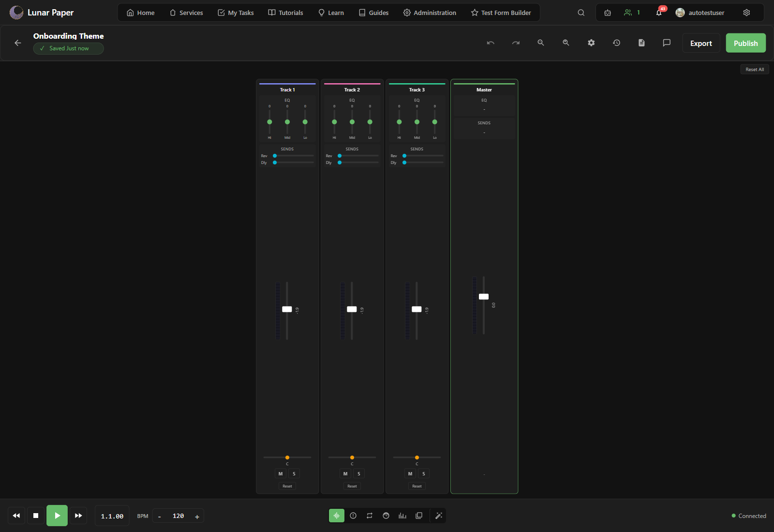Click the zoom in magnifier icon
774x532 pixels.
[566, 43]
